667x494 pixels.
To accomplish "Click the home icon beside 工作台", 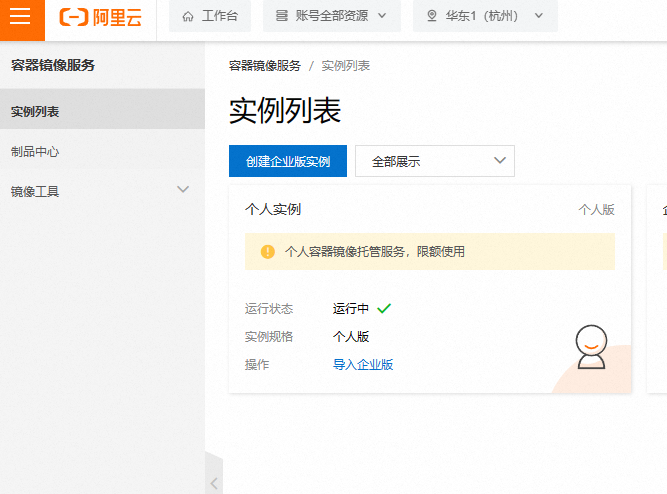I will pos(188,17).
